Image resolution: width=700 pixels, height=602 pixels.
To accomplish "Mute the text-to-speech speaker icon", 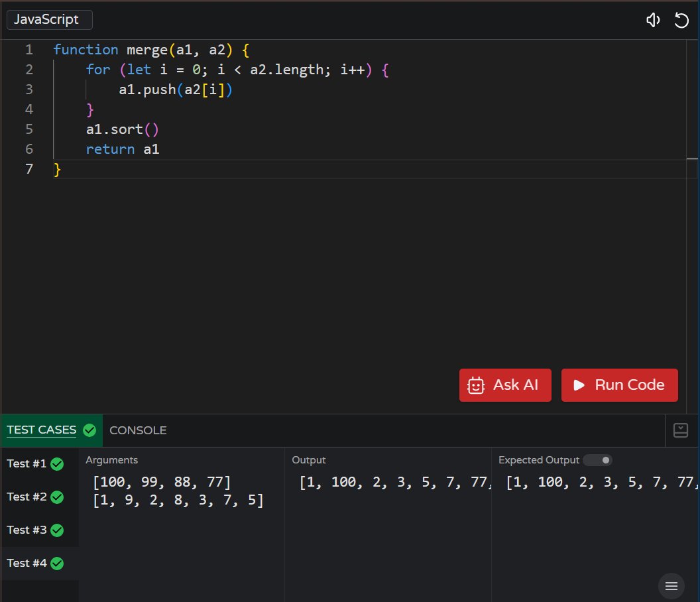I will click(653, 21).
